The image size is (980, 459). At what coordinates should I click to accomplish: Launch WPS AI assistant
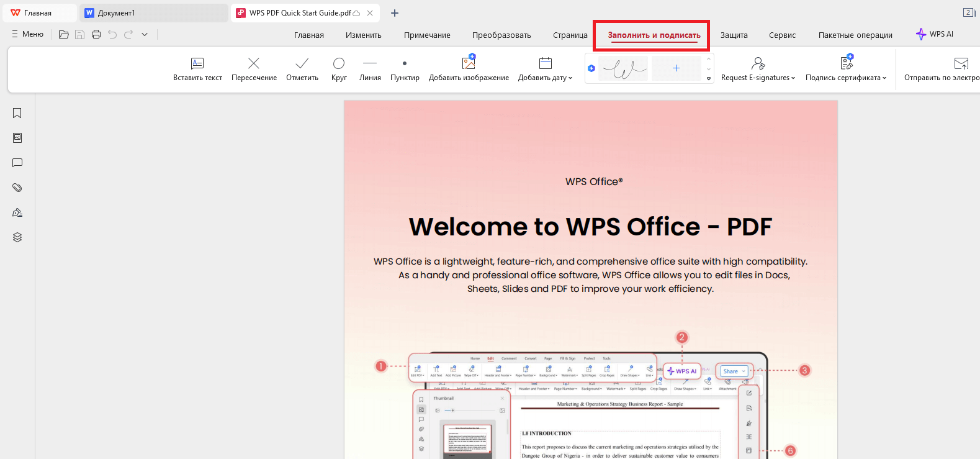pos(935,34)
